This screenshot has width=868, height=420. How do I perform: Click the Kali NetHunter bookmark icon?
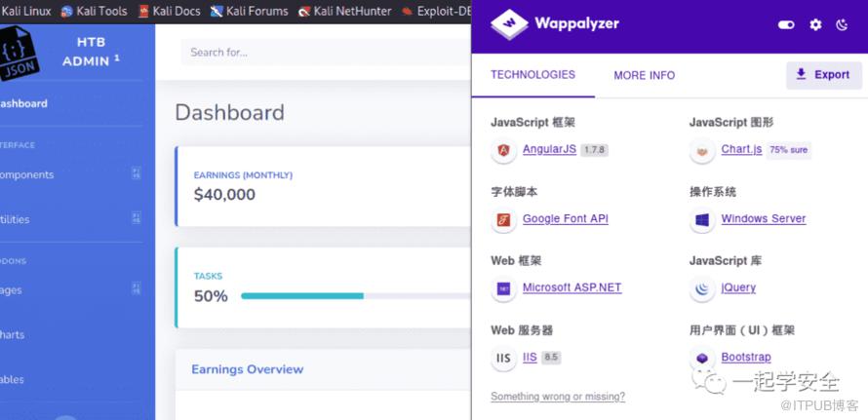click(x=304, y=11)
